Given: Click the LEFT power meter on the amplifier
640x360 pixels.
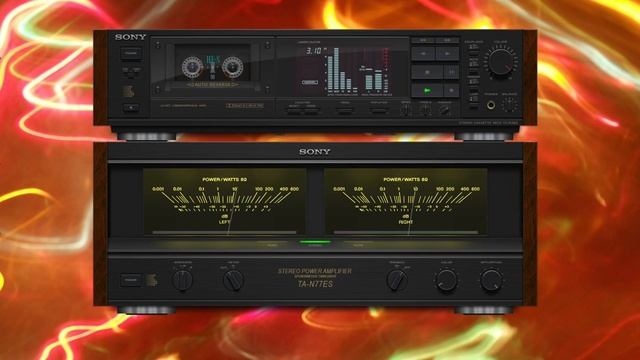Looking at the screenshot, I should (x=224, y=202).
